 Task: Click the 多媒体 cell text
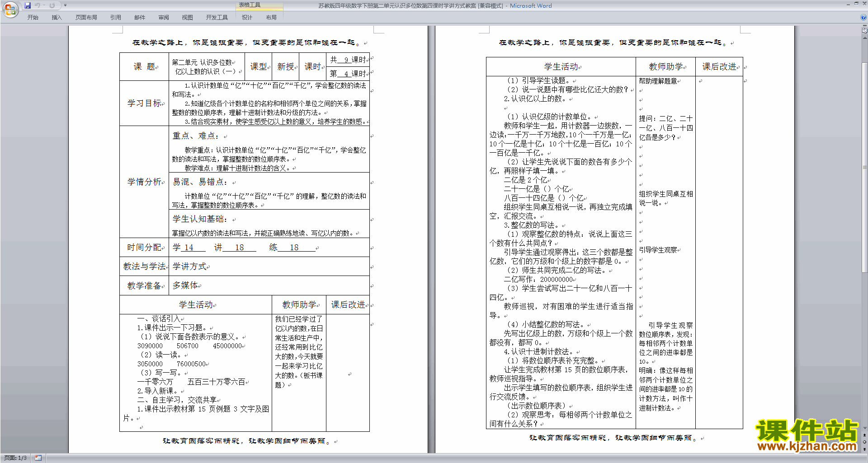click(185, 285)
